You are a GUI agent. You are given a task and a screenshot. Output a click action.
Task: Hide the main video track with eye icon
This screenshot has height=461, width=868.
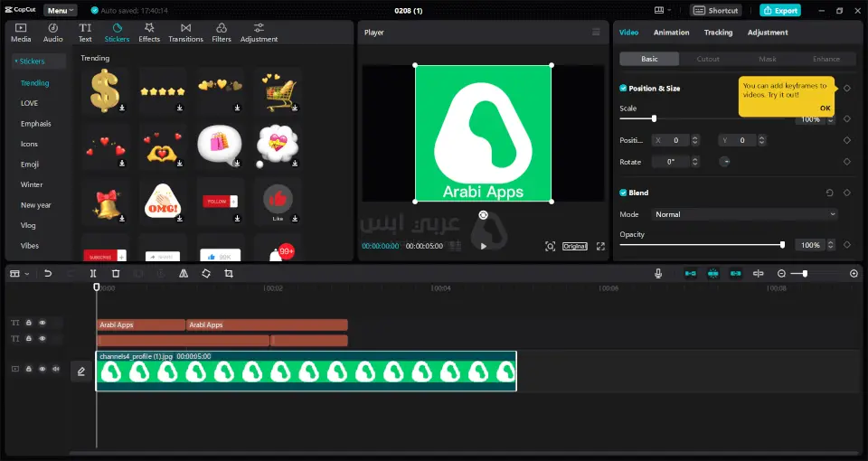pyautogui.click(x=42, y=369)
